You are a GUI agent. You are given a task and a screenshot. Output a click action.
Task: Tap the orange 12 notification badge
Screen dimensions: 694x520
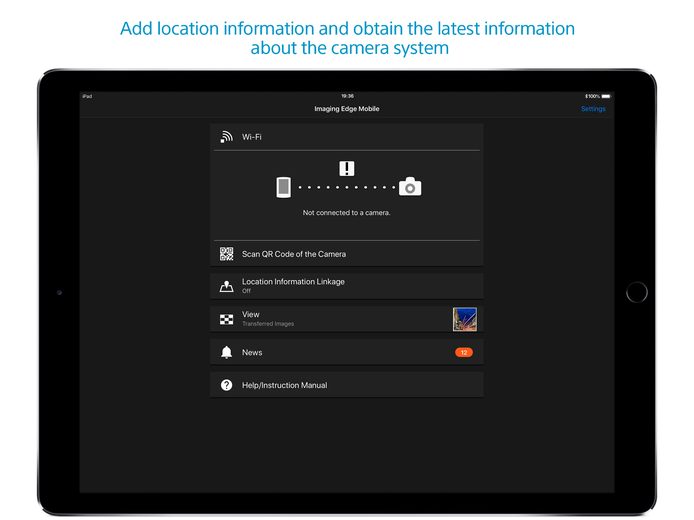[x=464, y=352]
